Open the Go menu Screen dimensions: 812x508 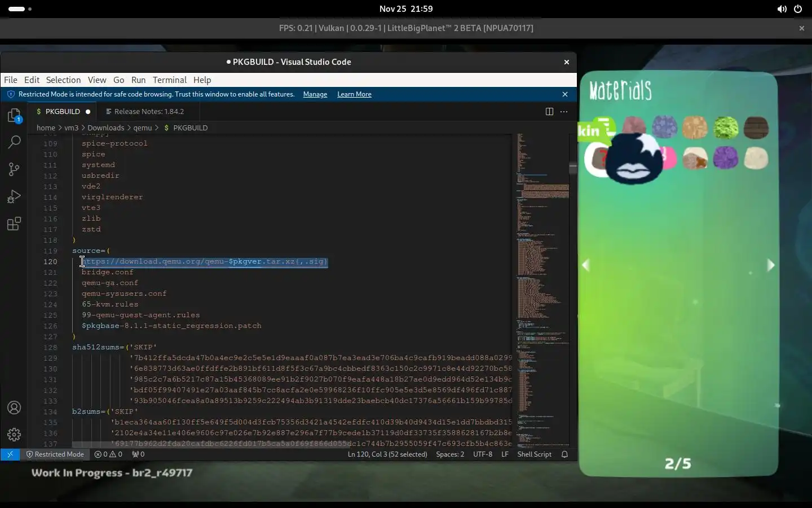pyautogui.click(x=118, y=80)
